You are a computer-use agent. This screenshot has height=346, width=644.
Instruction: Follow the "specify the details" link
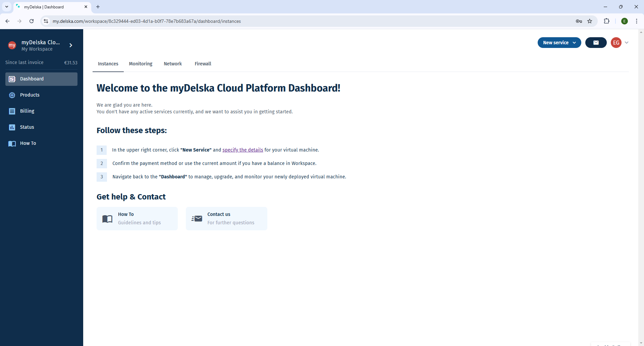[243, 150]
